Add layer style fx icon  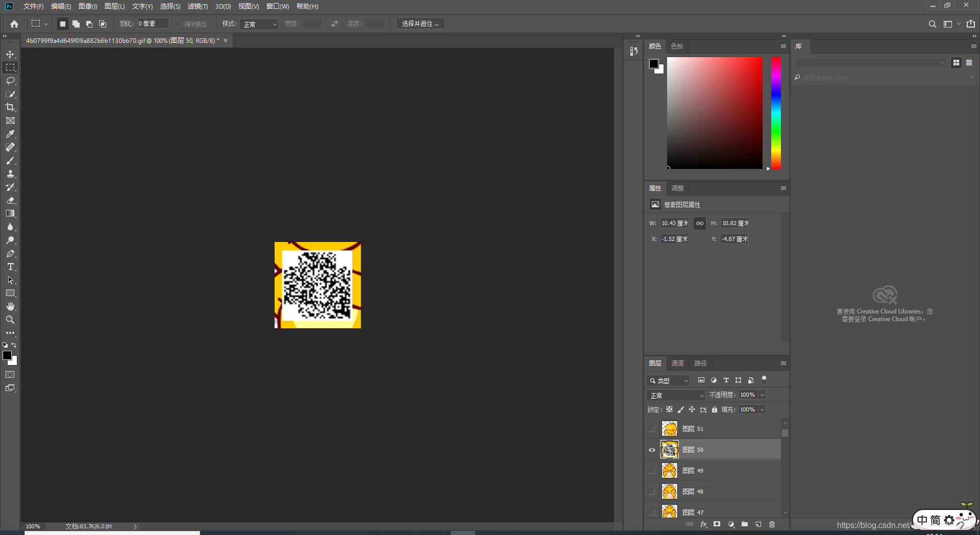click(x=703, y=524)
